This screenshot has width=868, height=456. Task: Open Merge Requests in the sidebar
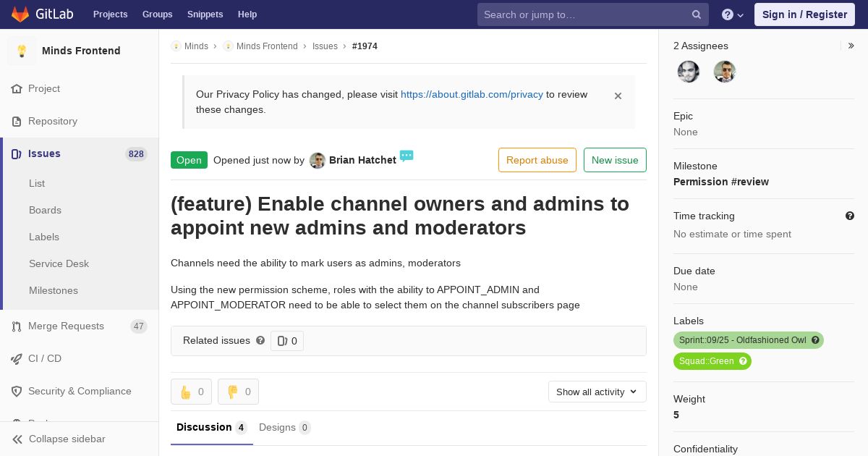[x=66, y=326]
